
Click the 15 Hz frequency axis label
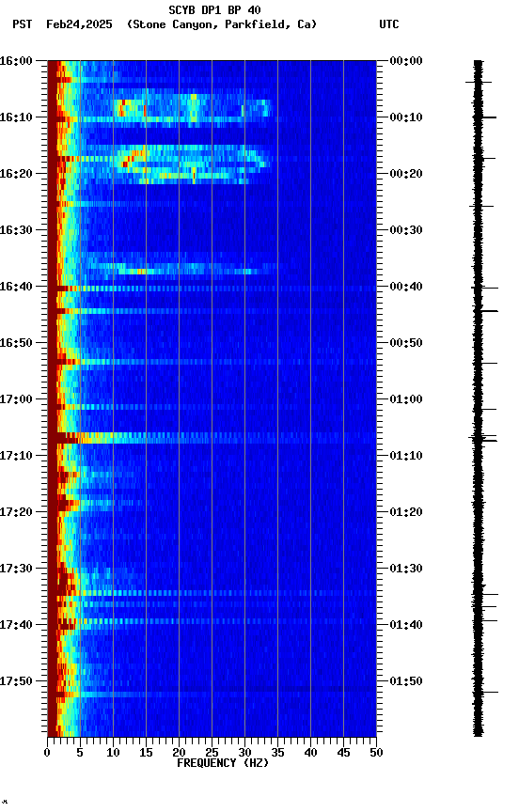146,753
